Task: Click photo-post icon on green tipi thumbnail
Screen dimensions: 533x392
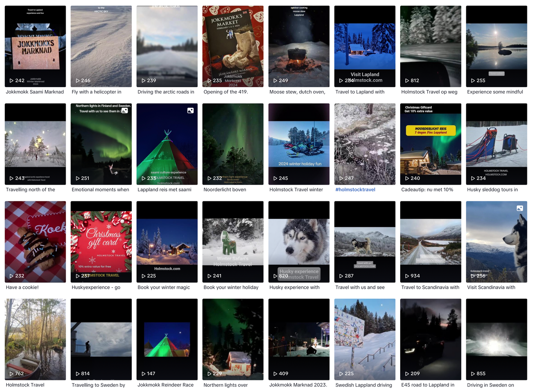Action: (190, 110)
